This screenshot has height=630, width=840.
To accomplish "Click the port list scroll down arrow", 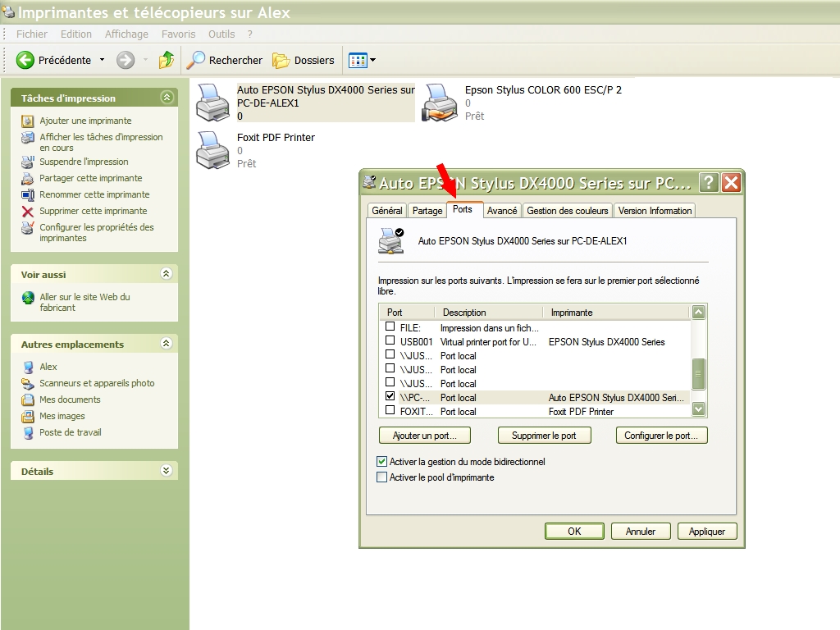I will tap(698, 409).
